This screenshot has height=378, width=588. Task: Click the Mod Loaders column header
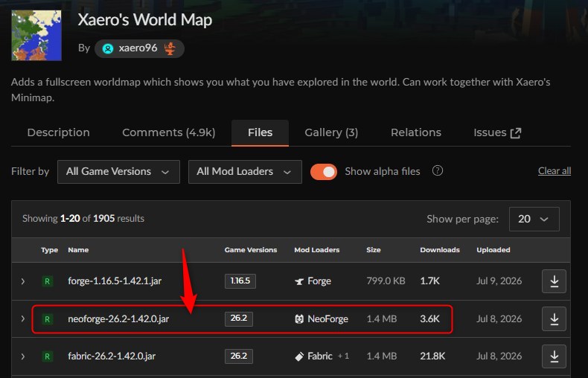click(x=317, y=250)
